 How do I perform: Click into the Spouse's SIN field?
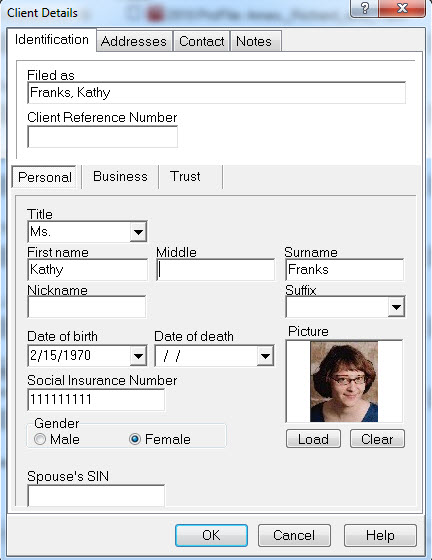coord(96,495)
